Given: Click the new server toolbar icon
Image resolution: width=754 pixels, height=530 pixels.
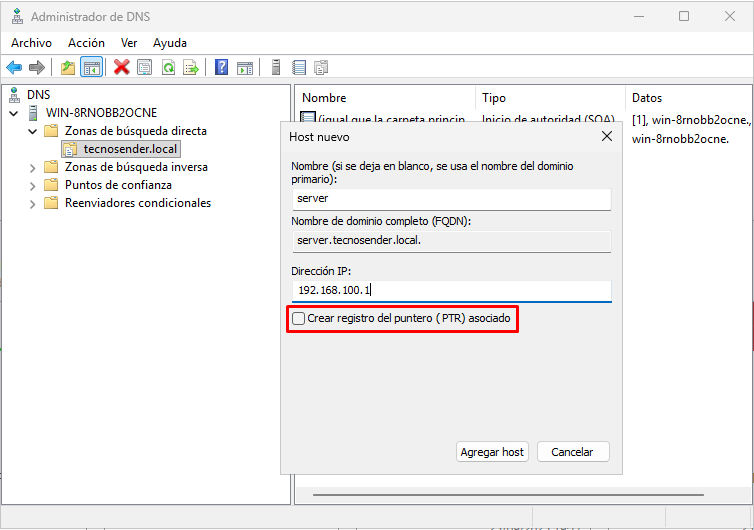Looking at the screenshot, I should point(275,67).
